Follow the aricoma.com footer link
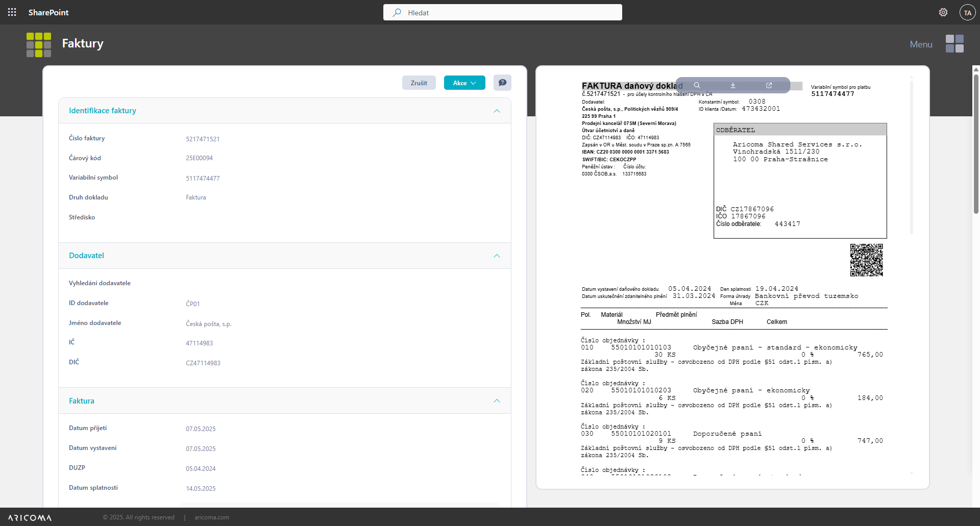The image size is (980, 526). (211, 517)
